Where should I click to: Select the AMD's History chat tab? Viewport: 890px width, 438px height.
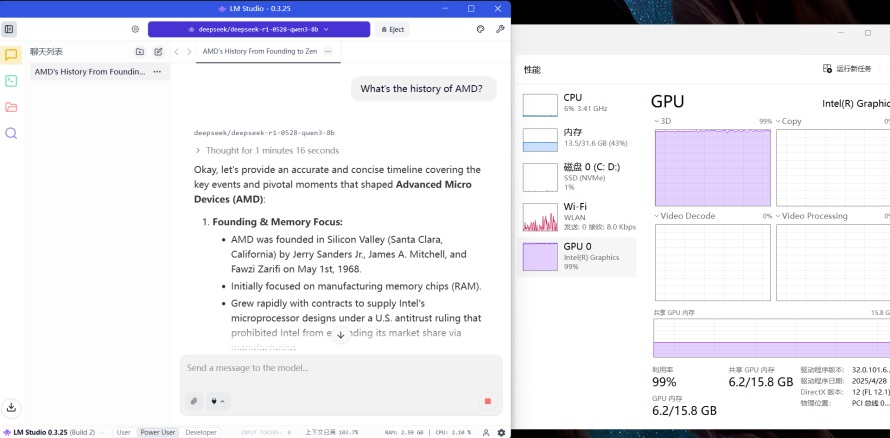coord(259,51)
